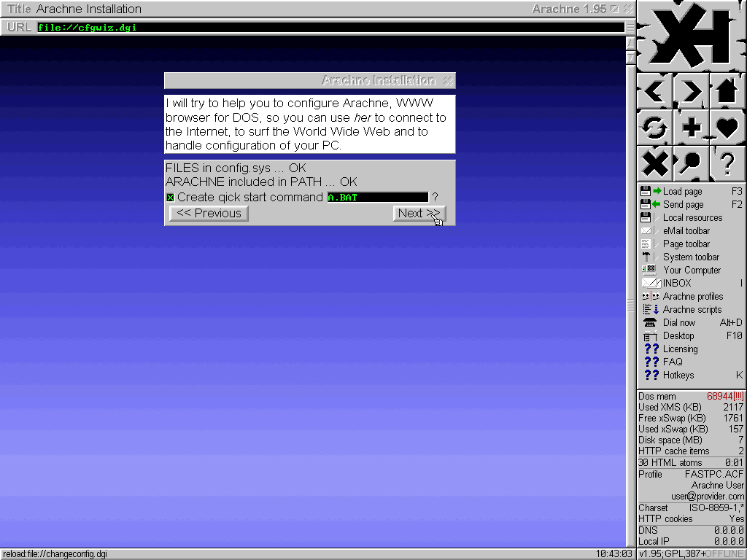
Task: Click the URL address field
Action: pyautogui.click(x=330, y=27)
